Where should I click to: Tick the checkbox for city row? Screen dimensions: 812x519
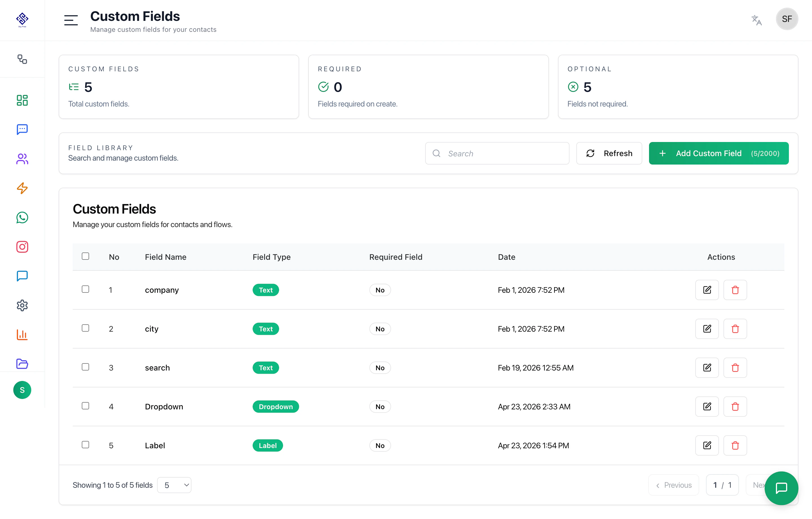tap(85, 328)
